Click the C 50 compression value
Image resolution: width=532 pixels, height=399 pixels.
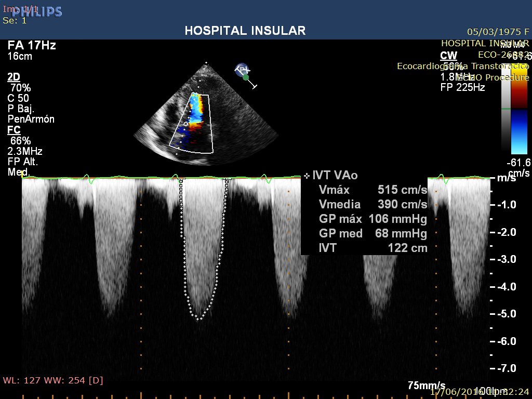(18, 98)
